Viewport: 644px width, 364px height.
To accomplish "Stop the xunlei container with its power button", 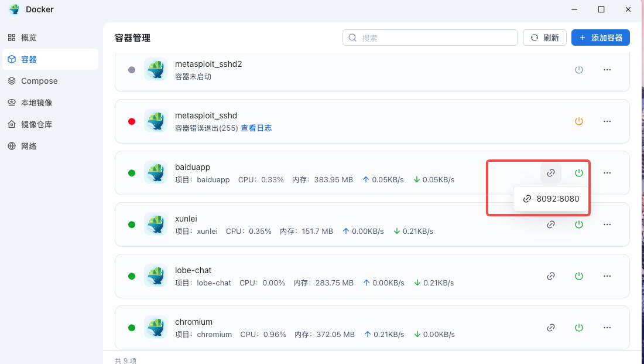I will click(578, 224).
